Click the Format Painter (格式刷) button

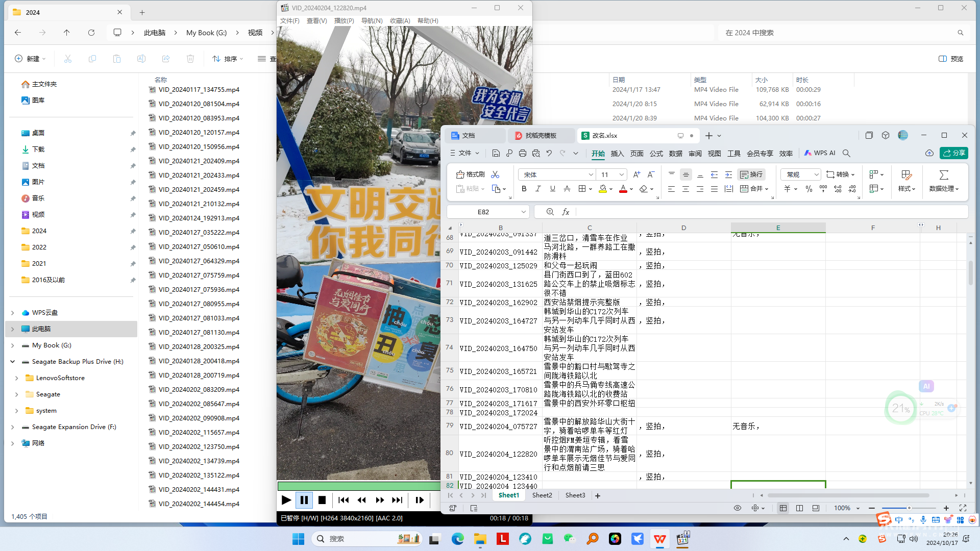(470, 174)
